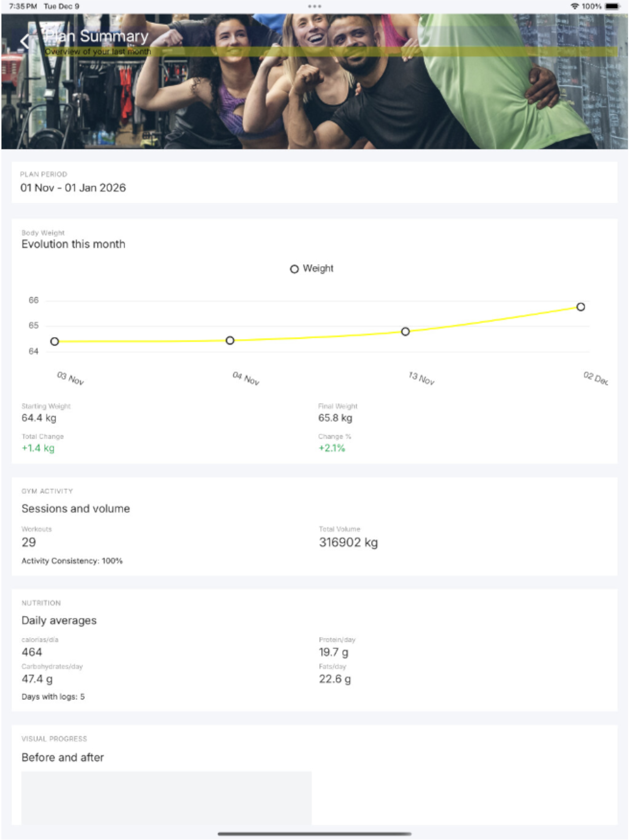
Task: Tap the calories value '464'
Action: [x=32, y=652]
